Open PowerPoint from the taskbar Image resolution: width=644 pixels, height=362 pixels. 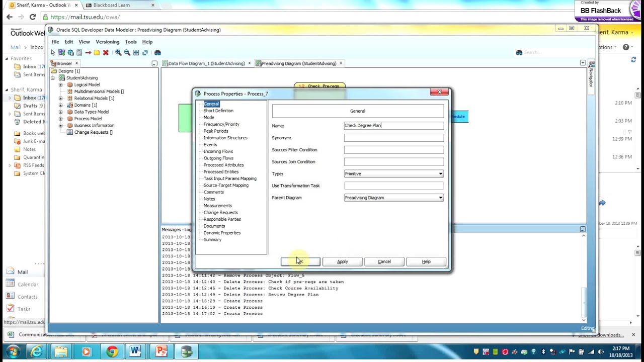point(161,351)
